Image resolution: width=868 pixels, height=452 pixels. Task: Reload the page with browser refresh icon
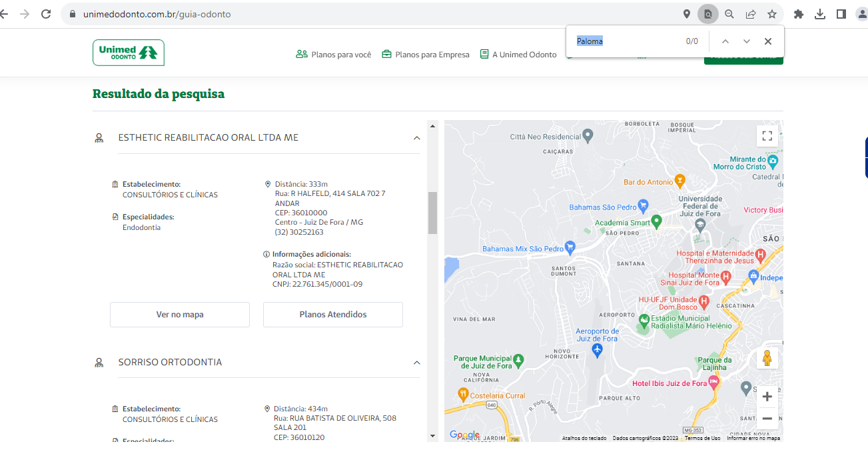tap(46, 14)
